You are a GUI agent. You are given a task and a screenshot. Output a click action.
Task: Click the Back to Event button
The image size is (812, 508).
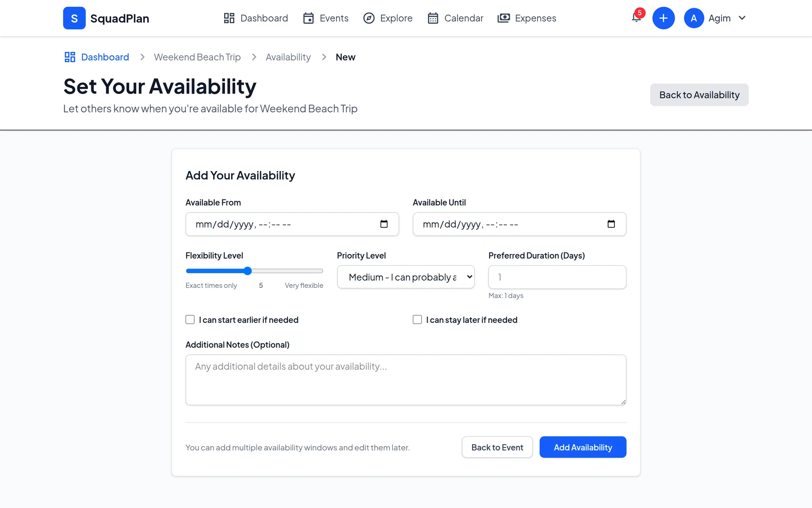pyautogui.click(x=497, y=447)
